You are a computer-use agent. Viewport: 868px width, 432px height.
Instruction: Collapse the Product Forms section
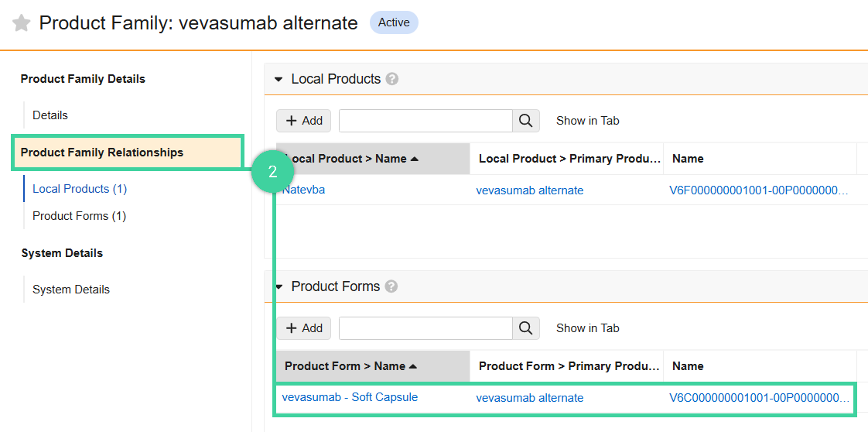(279, 286)
